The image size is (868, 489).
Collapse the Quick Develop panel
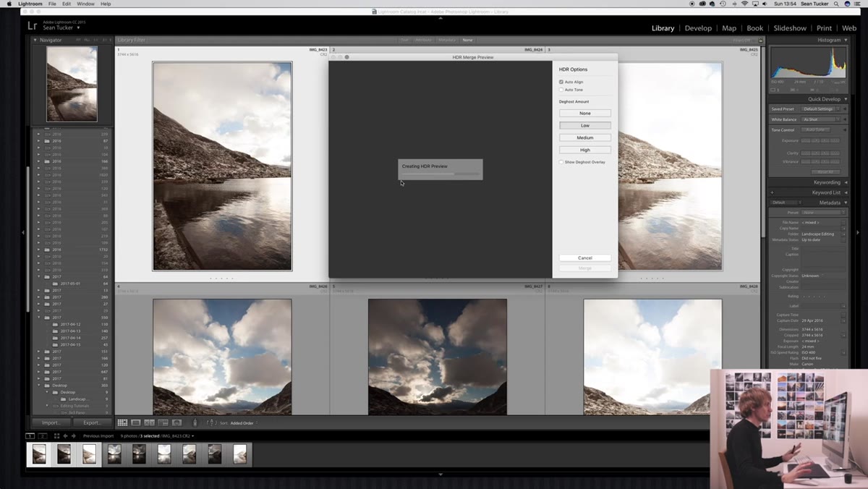(846, 99)
